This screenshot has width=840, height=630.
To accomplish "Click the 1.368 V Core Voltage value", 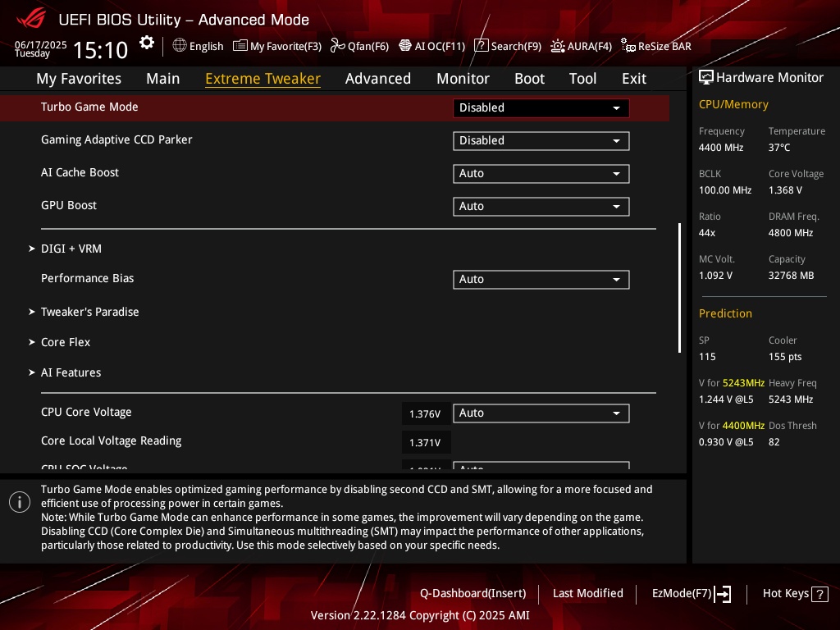I will [x=785, y=190].
